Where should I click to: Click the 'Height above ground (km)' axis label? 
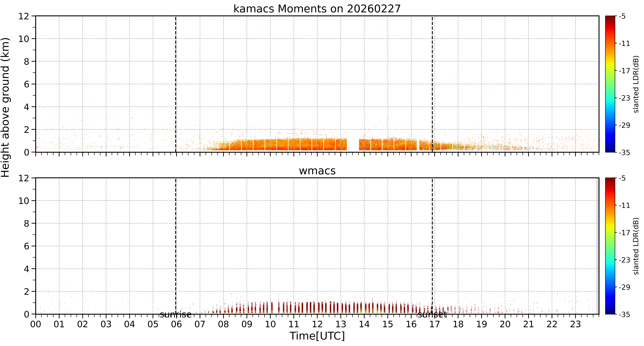5,107
